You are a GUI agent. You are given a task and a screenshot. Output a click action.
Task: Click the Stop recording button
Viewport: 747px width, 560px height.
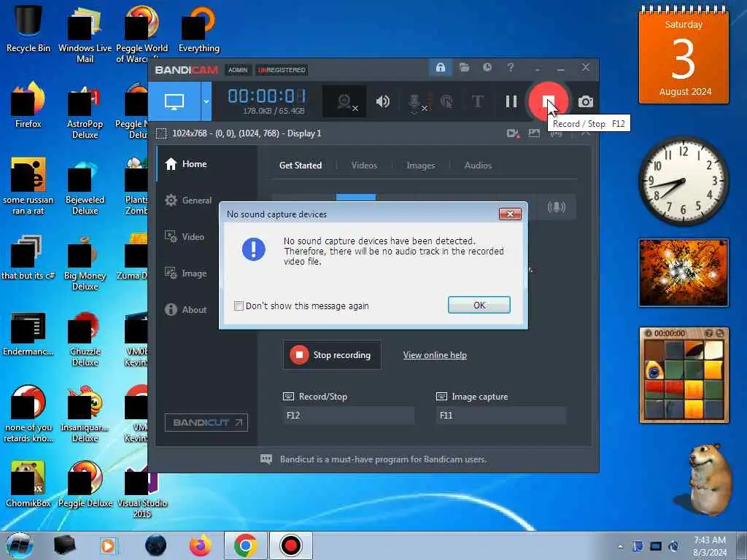[332, 355]
